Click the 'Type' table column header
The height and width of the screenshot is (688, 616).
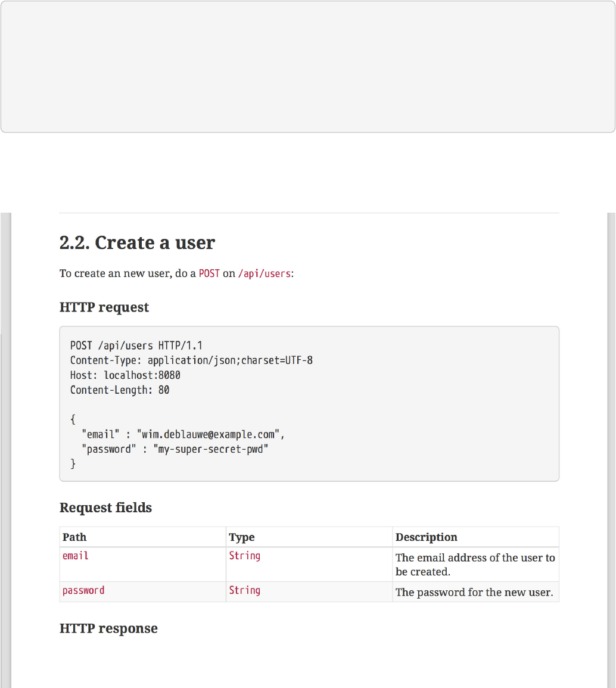(x=309, y=537)
